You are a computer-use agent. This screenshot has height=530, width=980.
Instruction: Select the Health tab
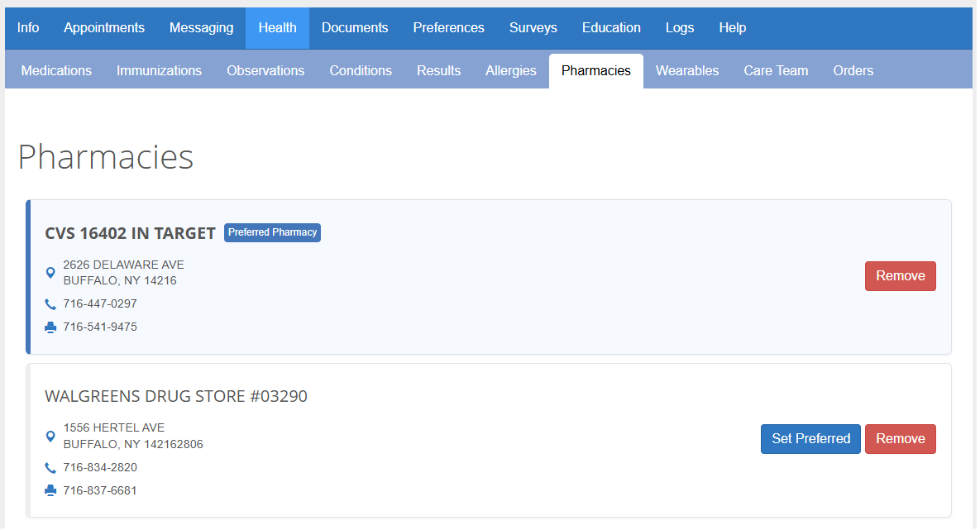[278, 28]
